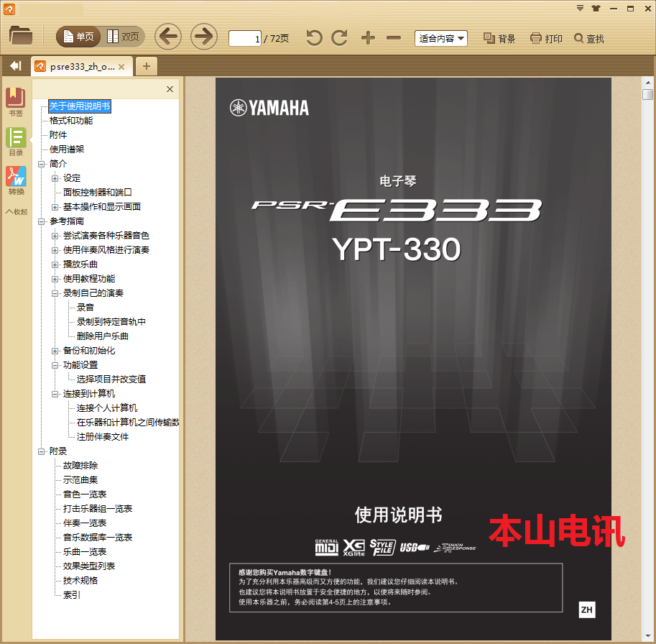The image size is (656, 644).
Task: Select 录音 in outline
Action: tap(86, 308)
